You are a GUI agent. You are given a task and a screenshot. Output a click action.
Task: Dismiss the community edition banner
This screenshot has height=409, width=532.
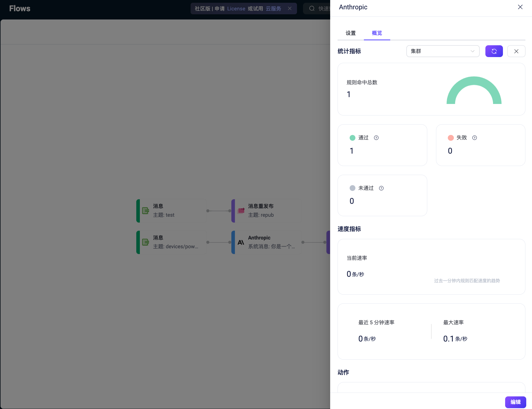[290, 9]
